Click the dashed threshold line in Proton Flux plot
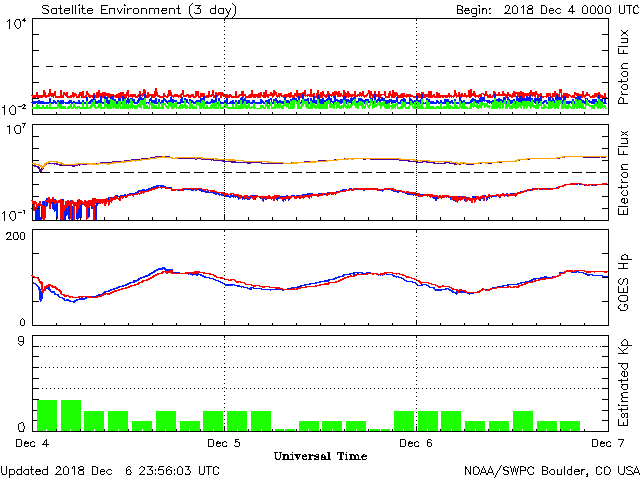The image size is (640, 480). pos(320,67)
